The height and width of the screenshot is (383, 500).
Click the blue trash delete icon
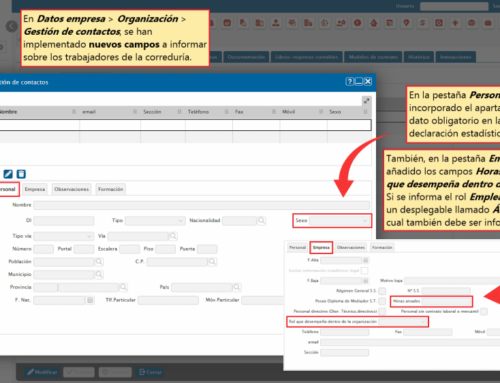click(21, 174)
